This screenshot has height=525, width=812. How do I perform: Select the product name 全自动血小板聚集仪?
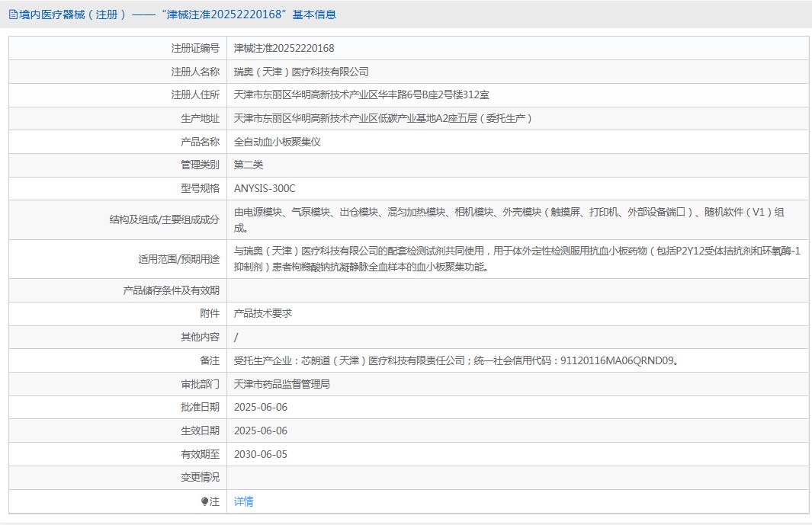[x=278, y=142]
